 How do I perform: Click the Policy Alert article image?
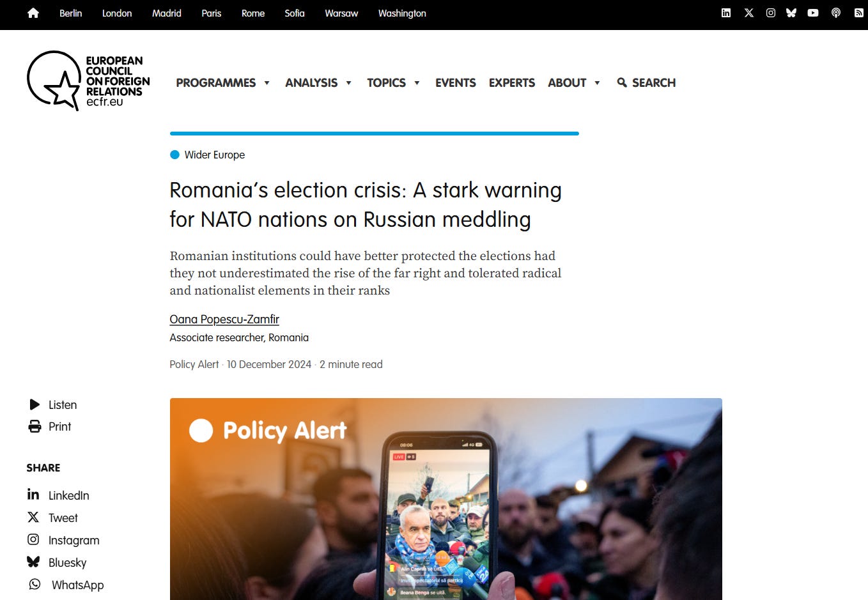446,498
